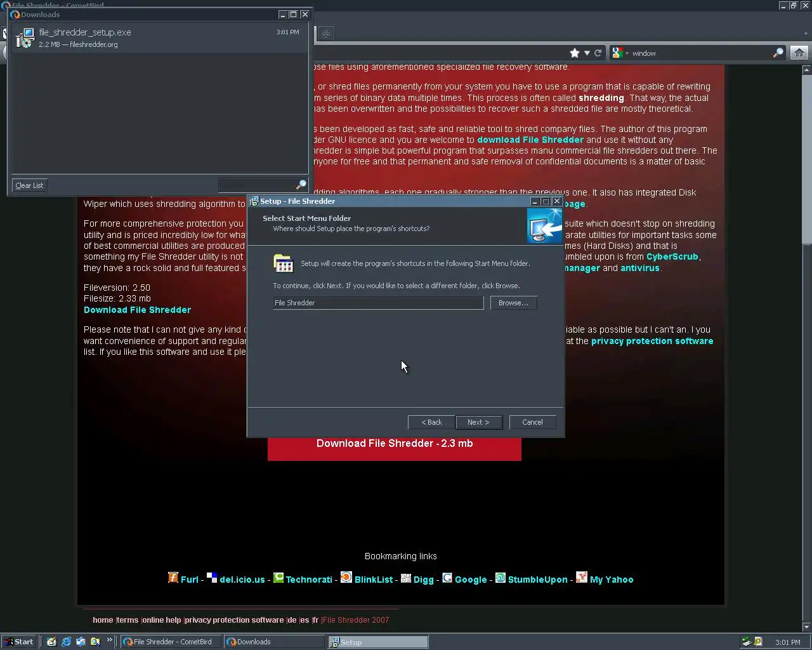Image resolution: width=812 pixels, height=650 pixels.
Task: Click the network connection tray icon
Action: 747,642
